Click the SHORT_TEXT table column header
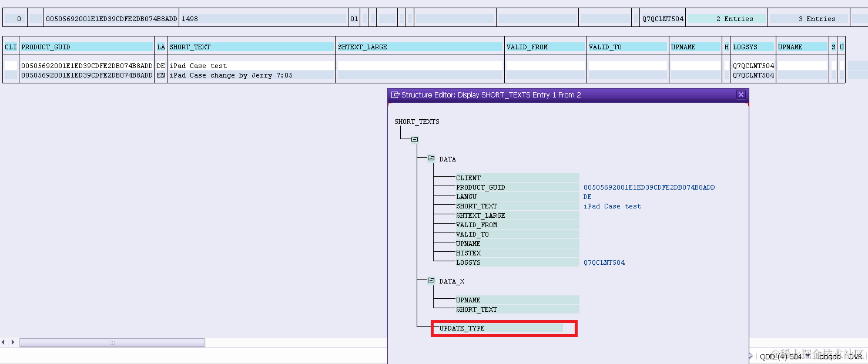 252,47
